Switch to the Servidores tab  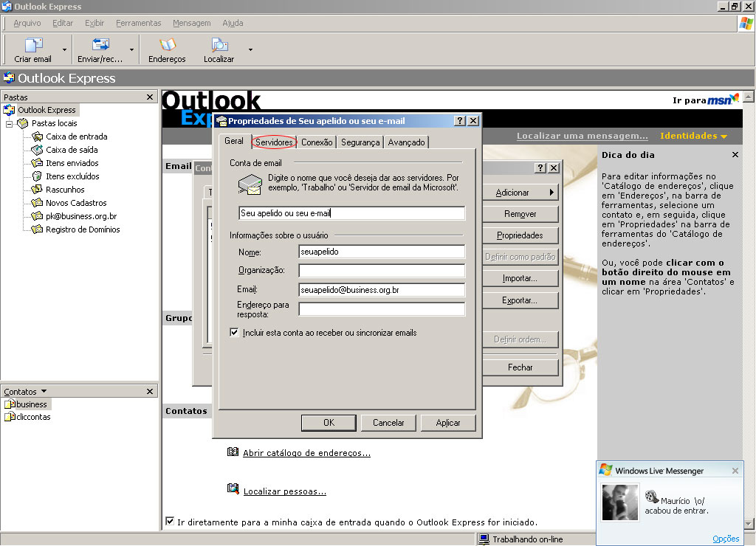pyautogui.click(x=274, y=142)
